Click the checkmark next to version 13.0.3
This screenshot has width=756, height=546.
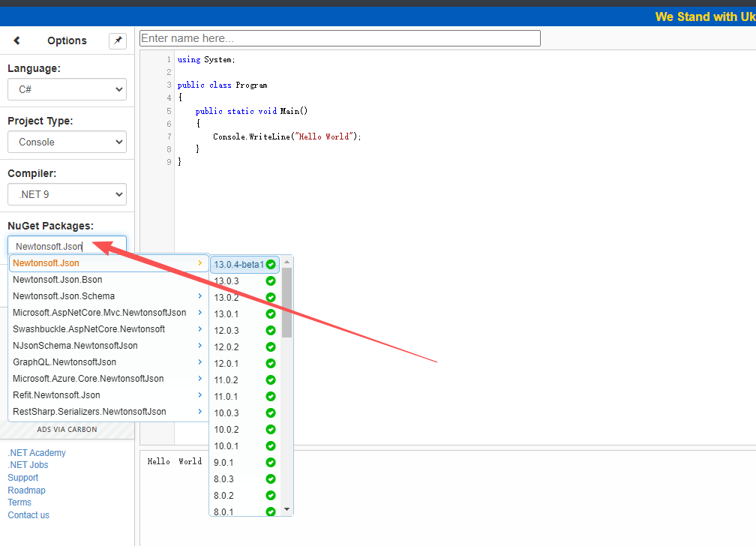(271, 280)
